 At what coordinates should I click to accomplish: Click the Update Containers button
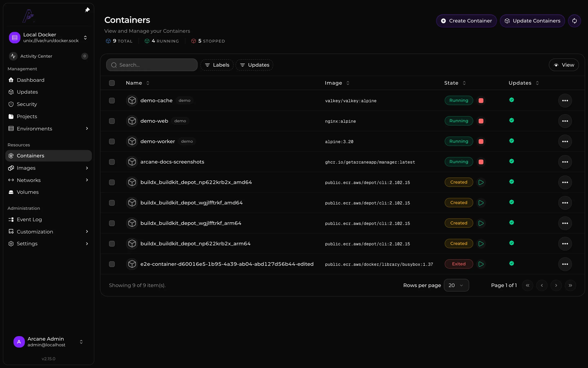(x=532, y=21)
